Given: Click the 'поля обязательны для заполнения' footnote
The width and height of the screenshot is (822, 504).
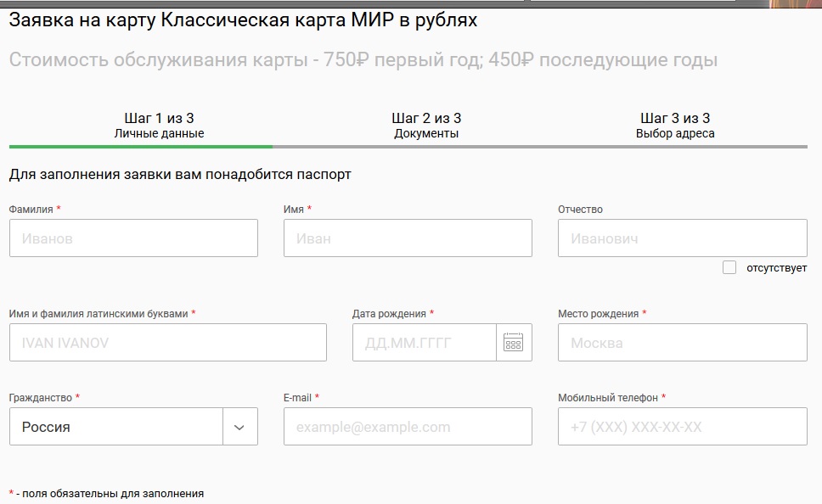Looking at the screenshot, I should [x=110, y=493].
